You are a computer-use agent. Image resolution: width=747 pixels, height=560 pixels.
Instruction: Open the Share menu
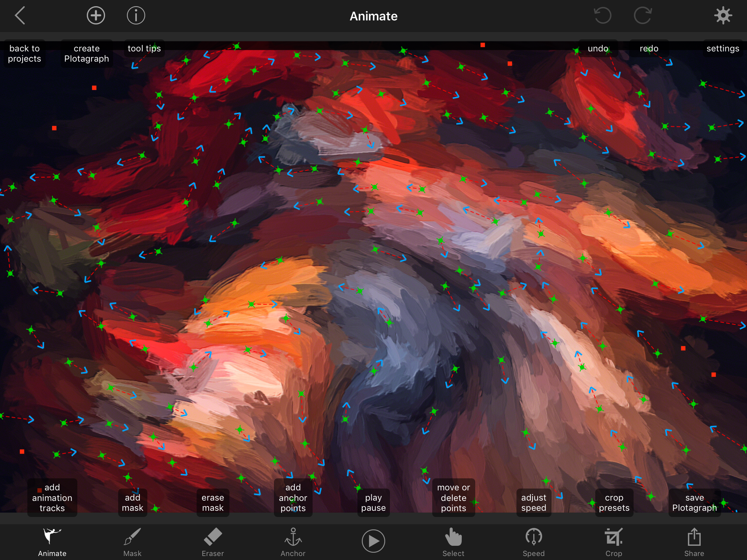pos(694,542)
